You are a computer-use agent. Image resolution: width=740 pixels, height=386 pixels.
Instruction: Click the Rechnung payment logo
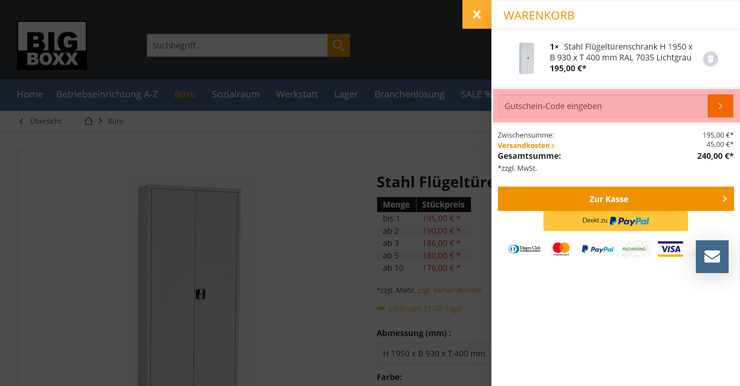pos(634,249)
